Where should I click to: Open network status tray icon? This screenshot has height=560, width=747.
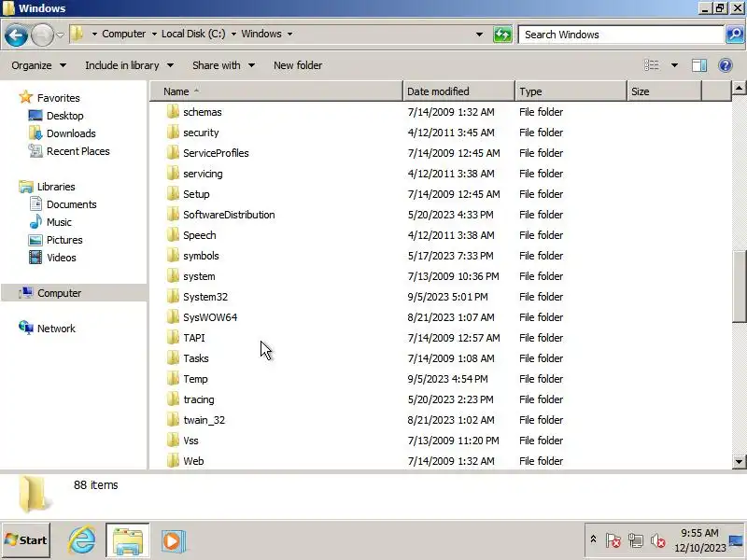tap(636, 540)
